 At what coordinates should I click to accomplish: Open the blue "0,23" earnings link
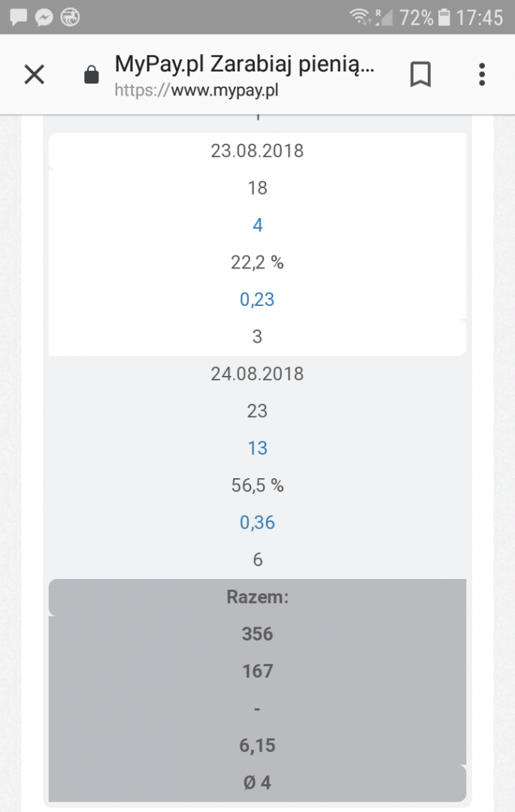(257, 299)
